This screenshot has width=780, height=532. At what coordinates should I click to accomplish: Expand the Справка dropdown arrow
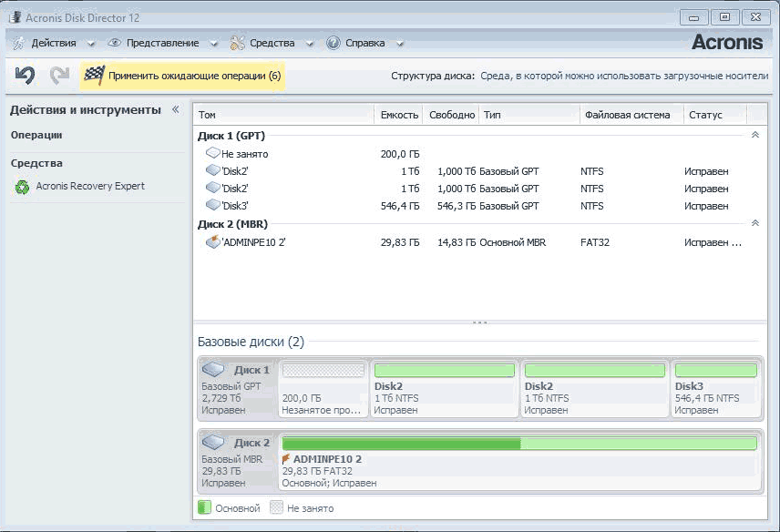(399, 44)
